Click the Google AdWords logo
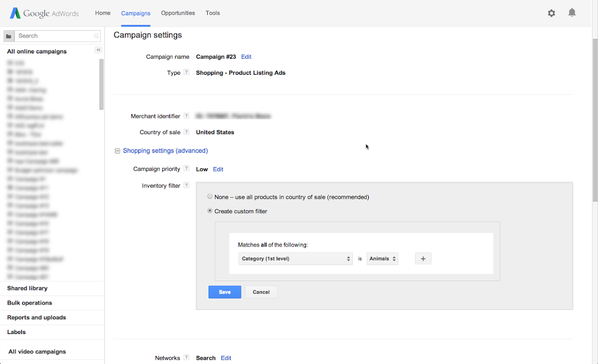This screenshot has height=364, width=598. click(x=45, y=13)
